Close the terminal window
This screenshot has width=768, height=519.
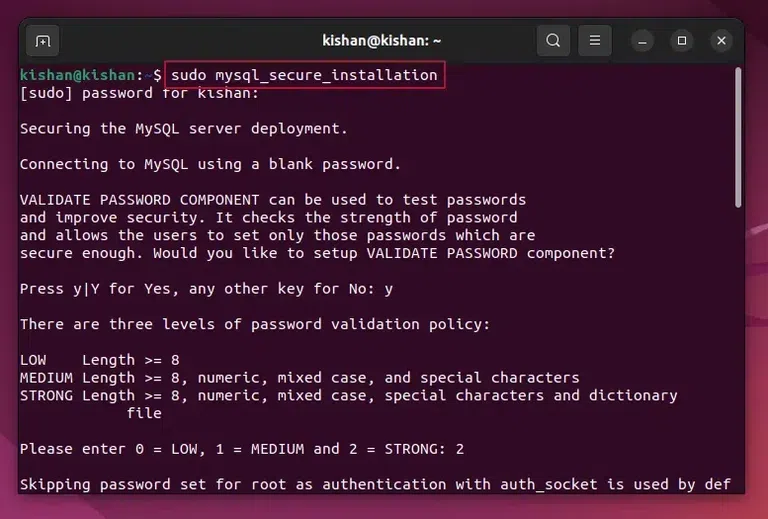pyautogui.click(x=721, y=41)
